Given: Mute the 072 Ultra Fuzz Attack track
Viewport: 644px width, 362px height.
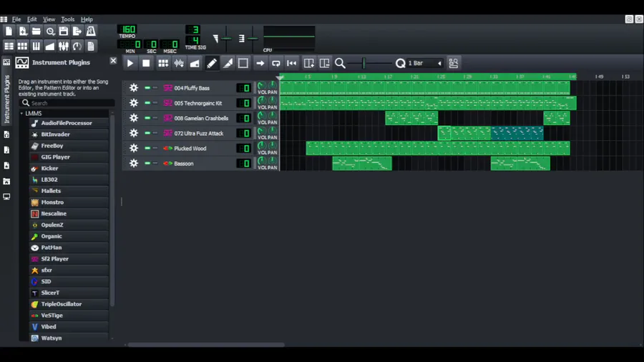Looking at the screenshot, I should point(147,133).
